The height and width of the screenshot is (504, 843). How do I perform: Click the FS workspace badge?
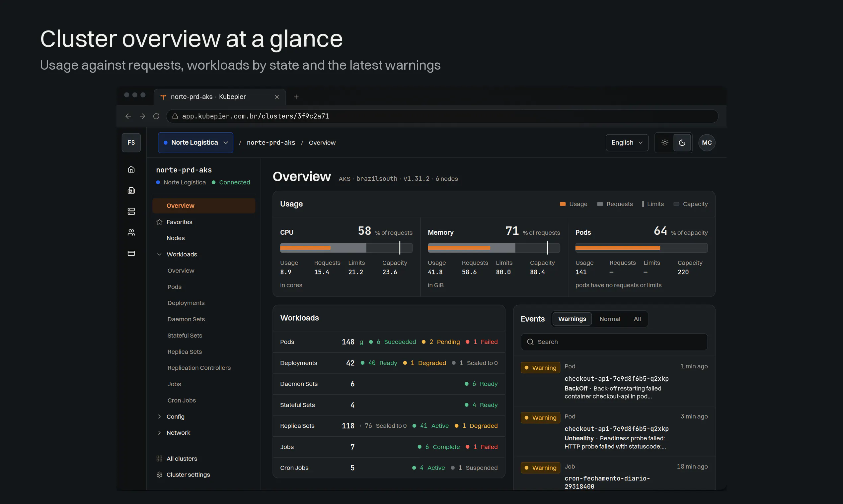131,143
